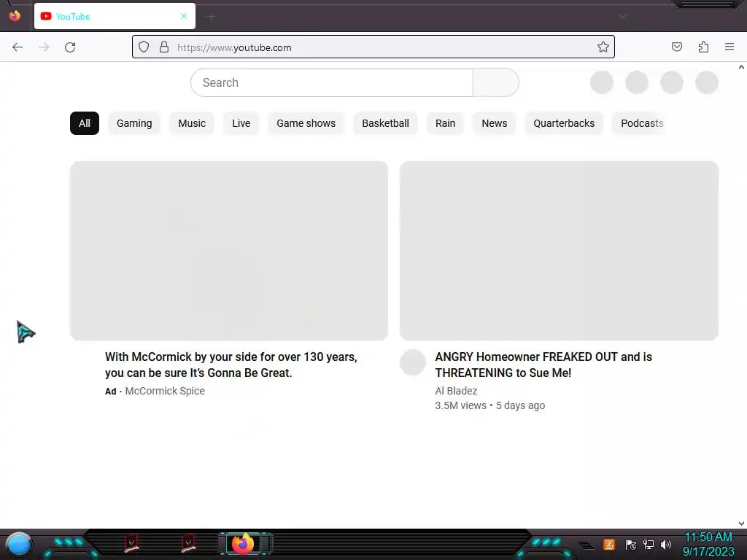Viewport: 747px width, 560px height.
Task: Open the second red pinned taskbar icon
Action: 188,543
